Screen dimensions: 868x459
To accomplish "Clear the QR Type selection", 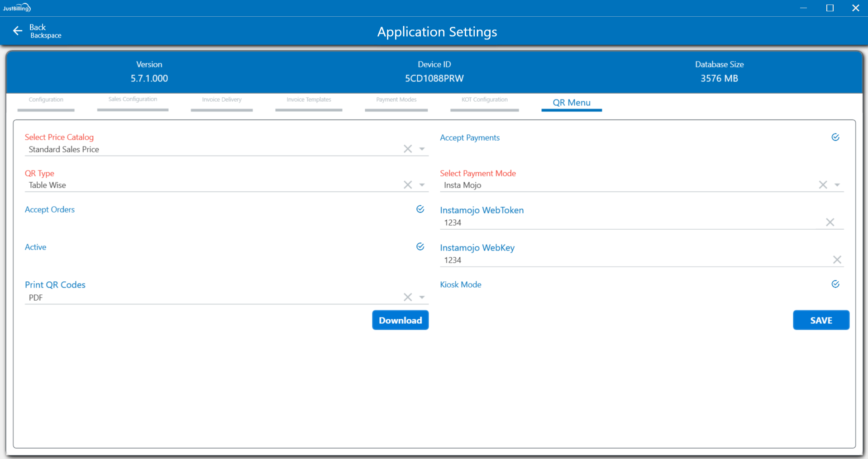I will tap(408, 185).
